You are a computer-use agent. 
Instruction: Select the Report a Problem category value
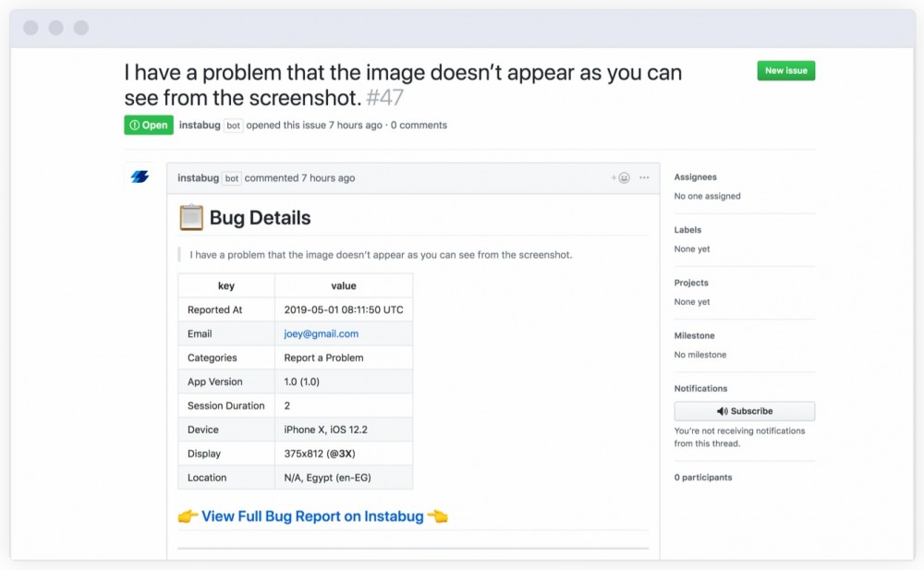pos(323,358)
